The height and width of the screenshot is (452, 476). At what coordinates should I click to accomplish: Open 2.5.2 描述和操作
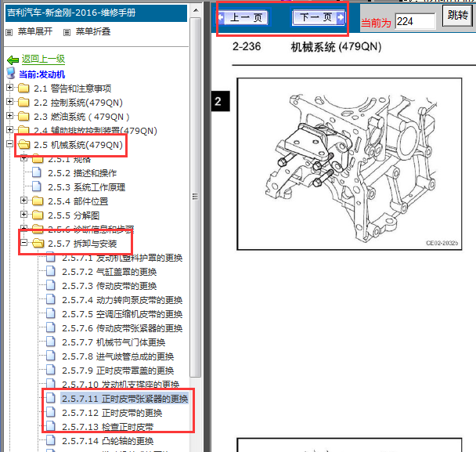[82, 173]
